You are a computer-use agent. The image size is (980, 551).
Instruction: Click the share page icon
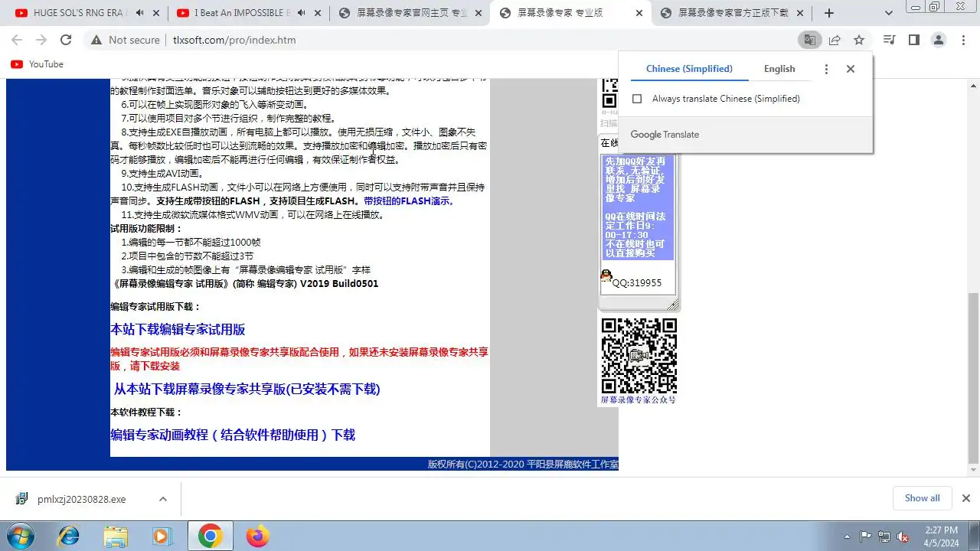tap(835, 40)
